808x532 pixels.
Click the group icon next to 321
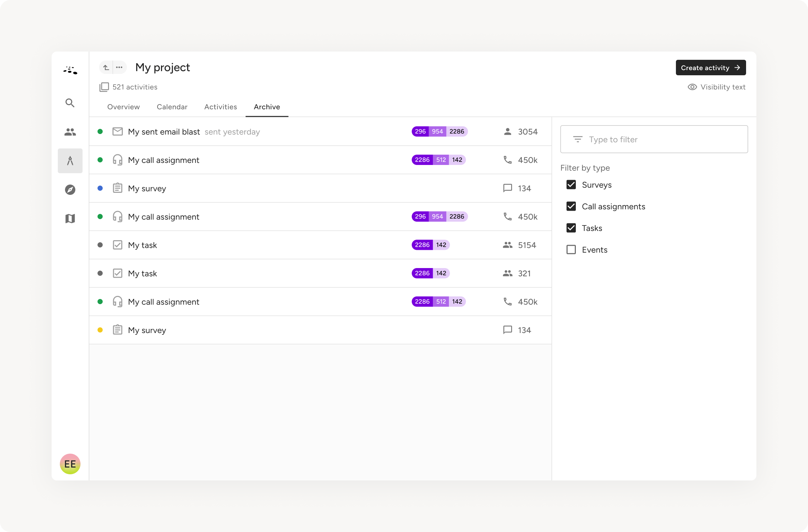(x=507, y=274)
